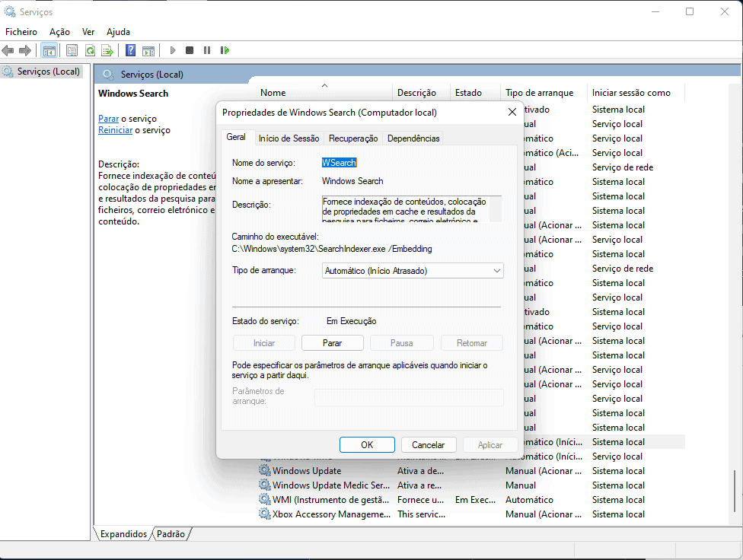Click the 'This servic...' description cell

[421, 514]
